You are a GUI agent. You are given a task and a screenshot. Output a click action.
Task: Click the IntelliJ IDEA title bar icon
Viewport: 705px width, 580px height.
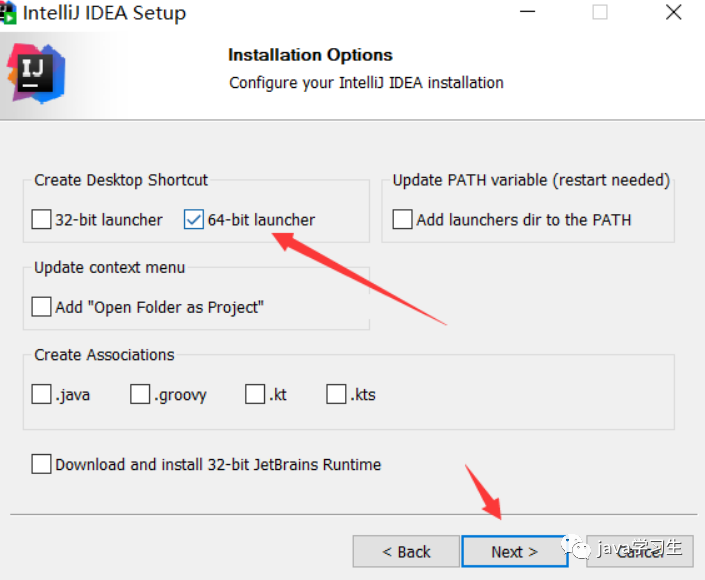(11, 13)
